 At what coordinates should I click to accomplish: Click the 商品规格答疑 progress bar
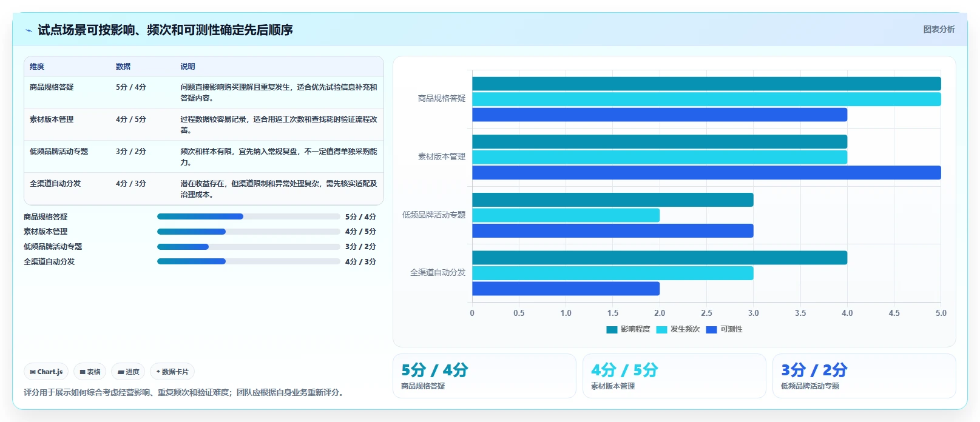[248, 216]
